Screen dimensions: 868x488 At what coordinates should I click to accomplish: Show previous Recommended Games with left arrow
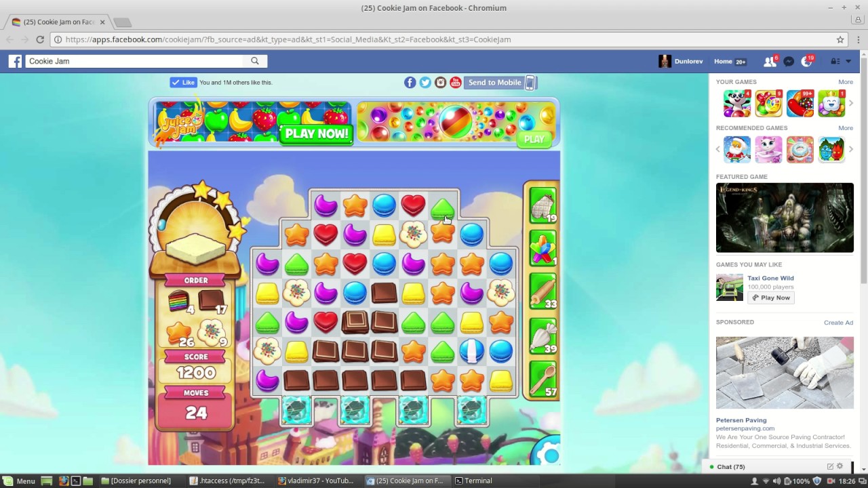tap(718, 149)
